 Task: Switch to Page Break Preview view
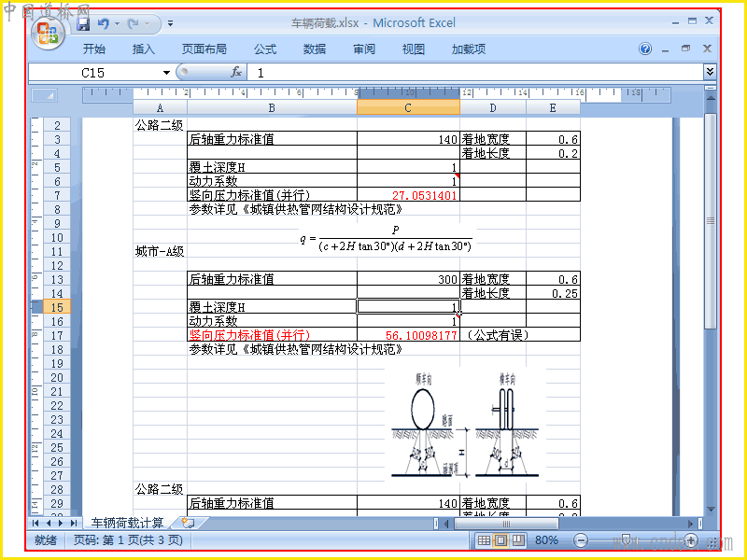point(518,540)
